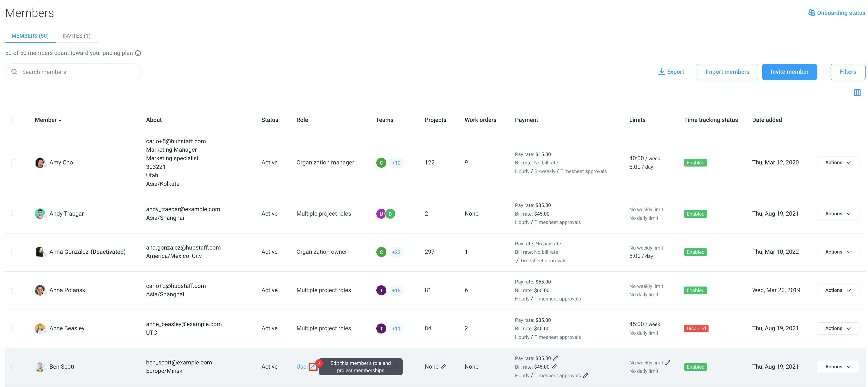Edit Ben Scott's bill rate pencil icon
Viewport: 868px width, 387px height.
pos(554,367)
